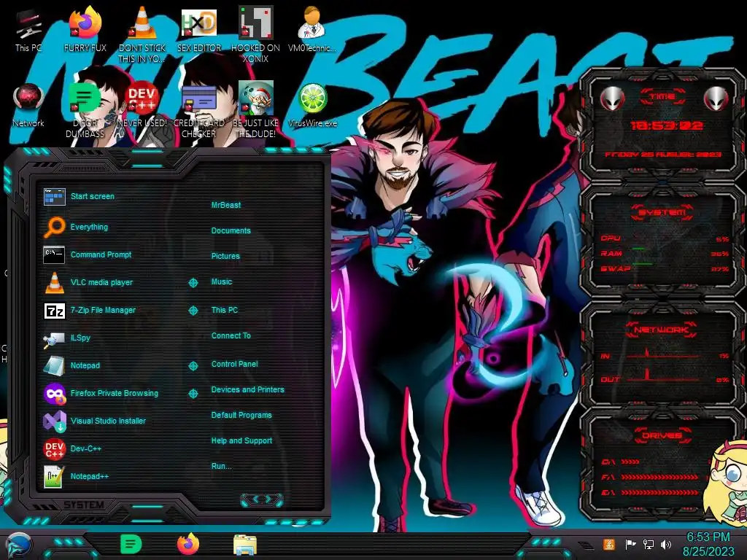Select Connect To in start menu
747x560 pixels.
coord(231,335)
